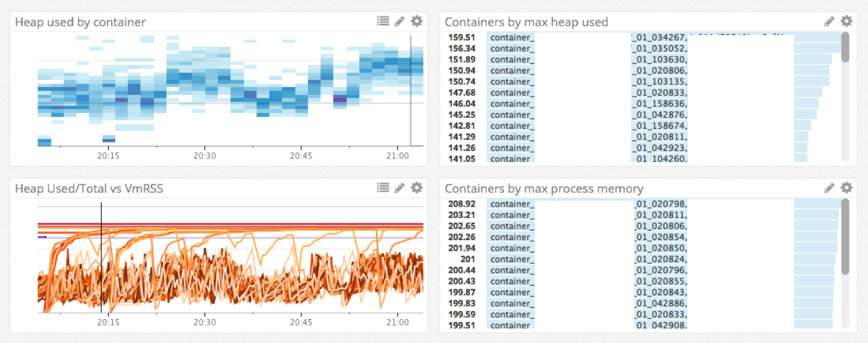Click the vertical marker line in the heatmap
The width and height of the screenshot is (868, 343).
(x=411, y=90)
